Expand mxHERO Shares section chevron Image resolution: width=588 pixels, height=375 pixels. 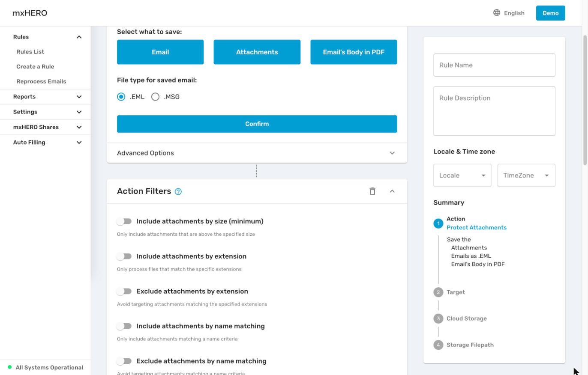pyautogui.click(x=79, y=127)
